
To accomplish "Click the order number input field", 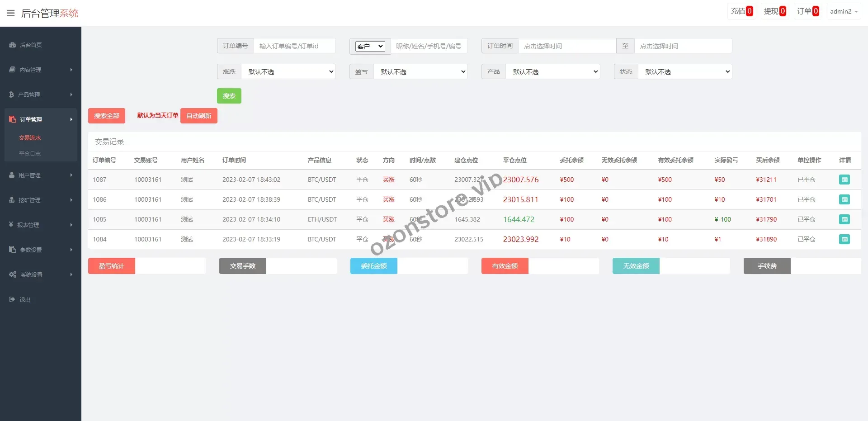I will (x=294, y=46).
